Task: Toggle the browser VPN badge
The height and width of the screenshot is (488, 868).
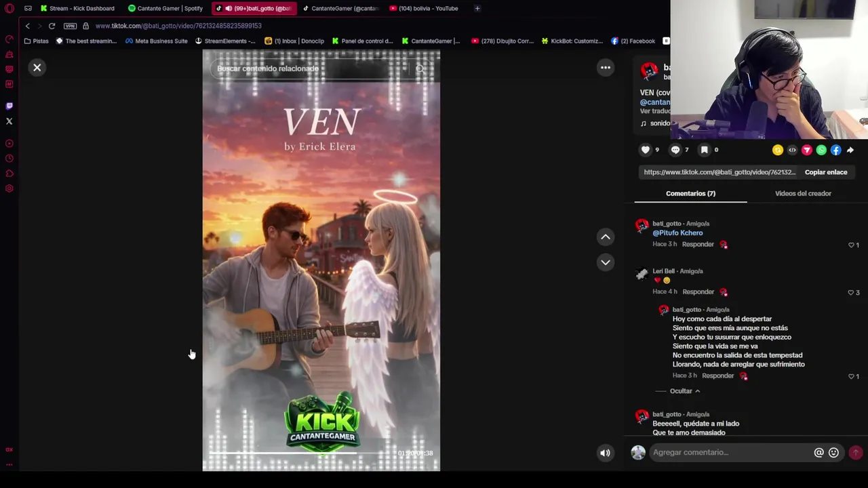Action: [70, 26]
